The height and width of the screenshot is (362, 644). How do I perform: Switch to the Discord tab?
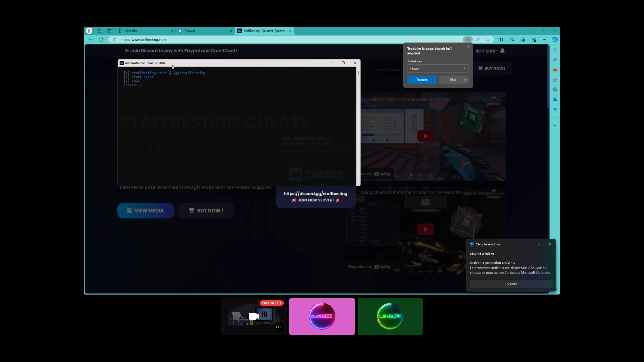pyautogui.click(x=205, y=31)
